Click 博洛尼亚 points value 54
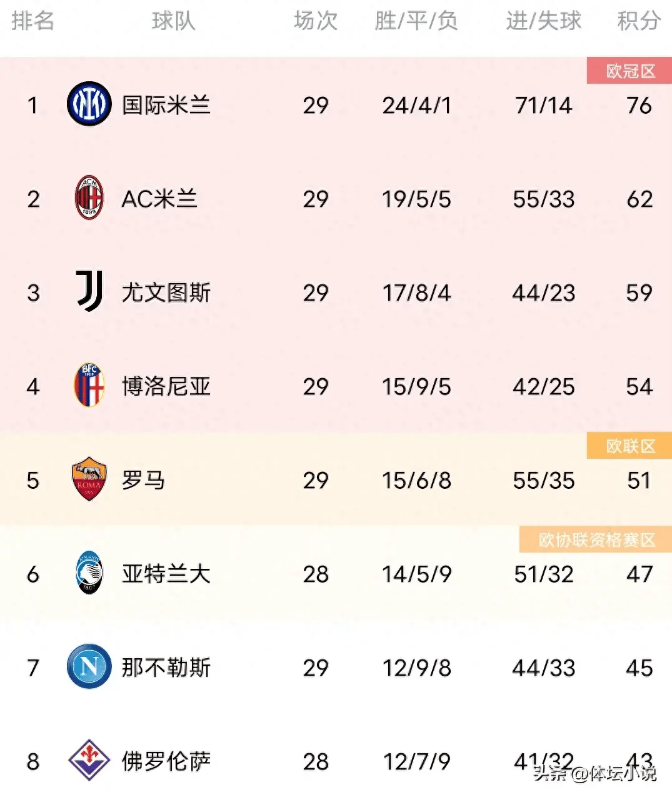672x797 pixels. [x=639, y=386]
